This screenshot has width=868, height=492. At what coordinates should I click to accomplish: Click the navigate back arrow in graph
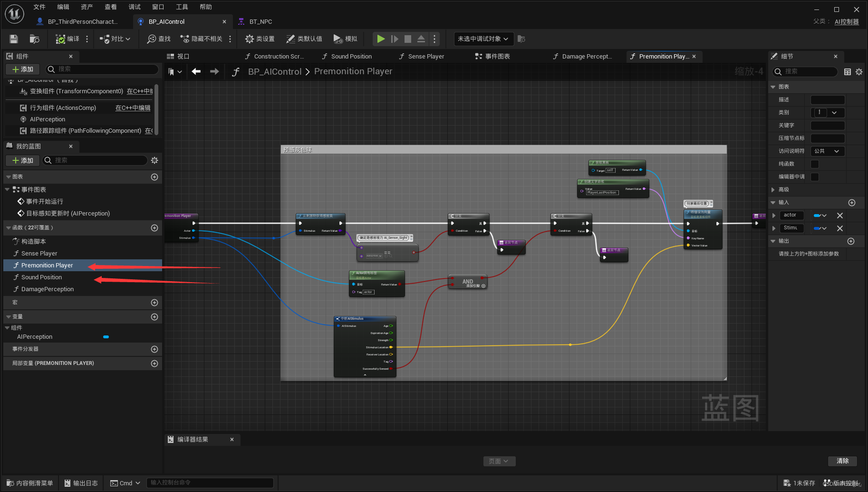pos(196,71)
